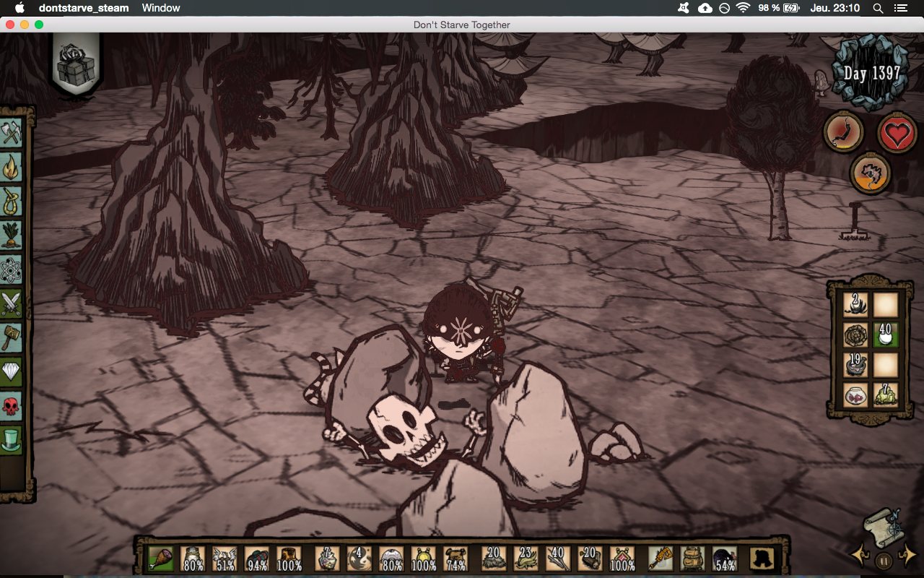Select the Survival rope-trap crafting tab
Viewport: 924px width, 578px height.
pos(12,202)
